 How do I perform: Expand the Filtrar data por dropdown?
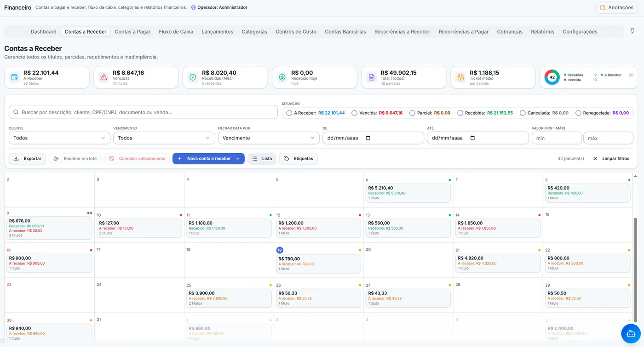269,138
